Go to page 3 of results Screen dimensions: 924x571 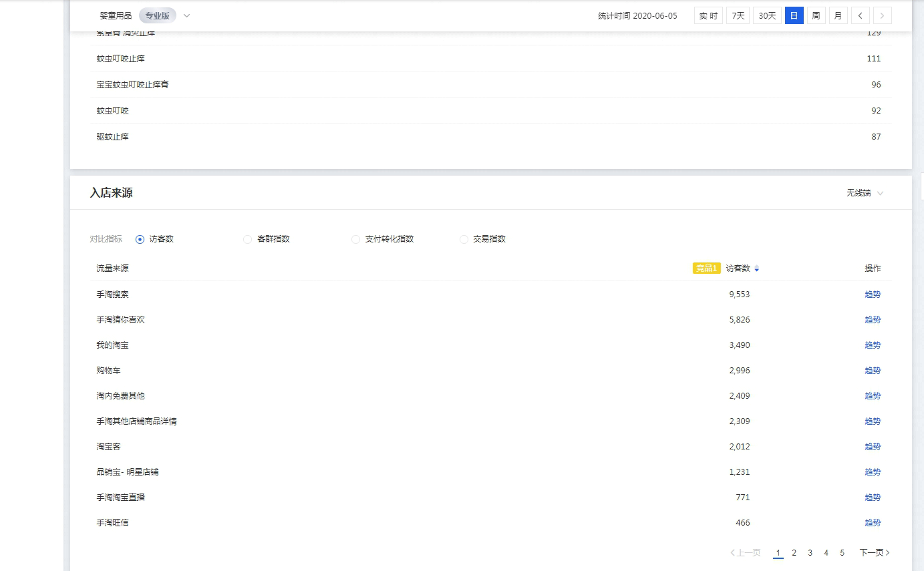click(810, 553)
